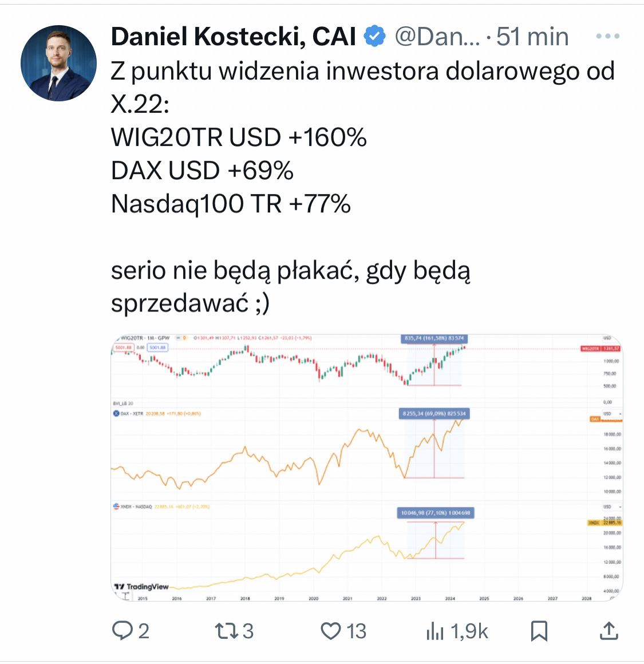Click the blue verified badge
Image resolution: width=644 pixels, height=664 pixels.
[375, 37]
